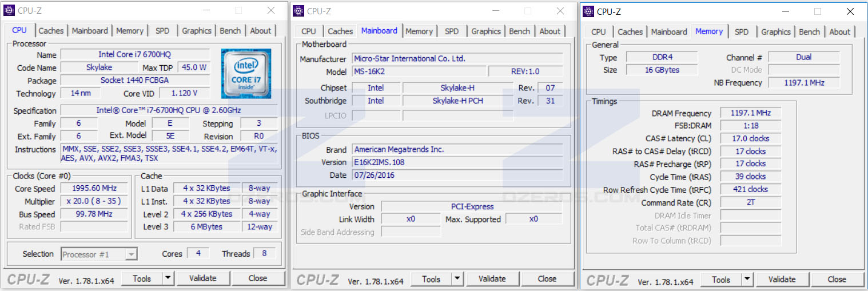This screenshot has height=291, width=868.
Task: Open SPD tab in the Memory window
Action: (742, 32)
